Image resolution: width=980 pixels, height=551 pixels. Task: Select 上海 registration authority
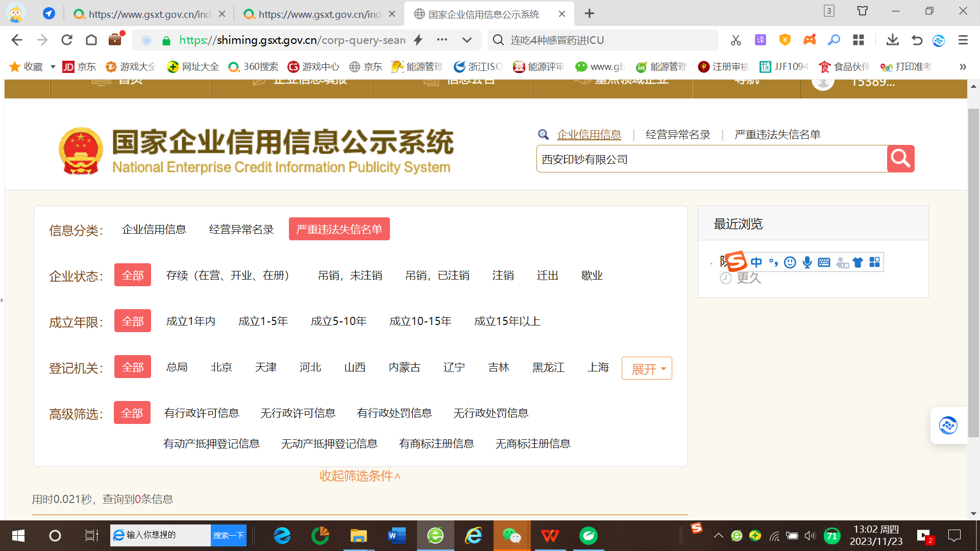598,367
